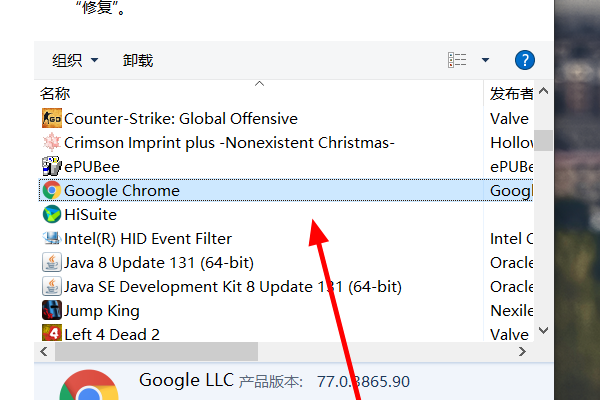Screen dimensions: 600x400
Task: Click the Left 4 Dead 2 icon
Action: pos(51,334)
